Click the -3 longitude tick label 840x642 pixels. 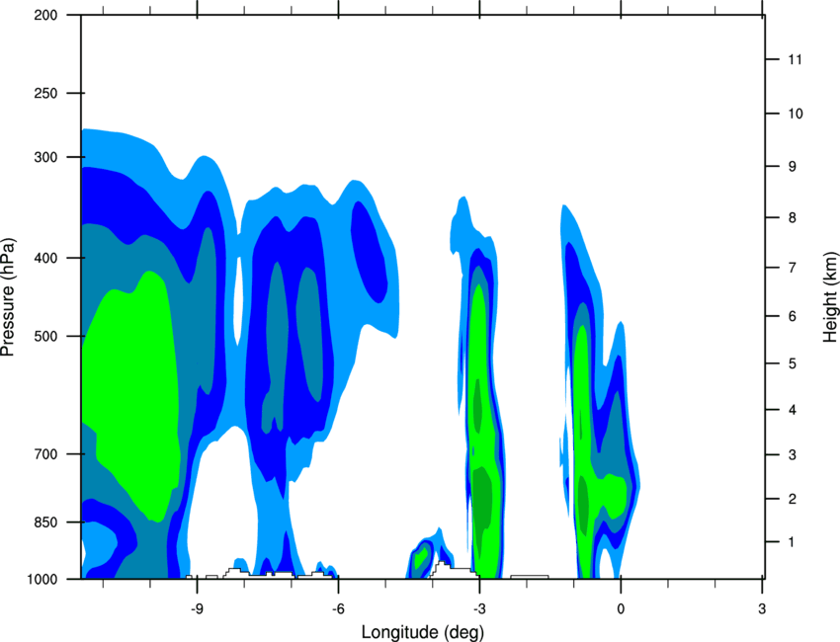coord(479,609)
